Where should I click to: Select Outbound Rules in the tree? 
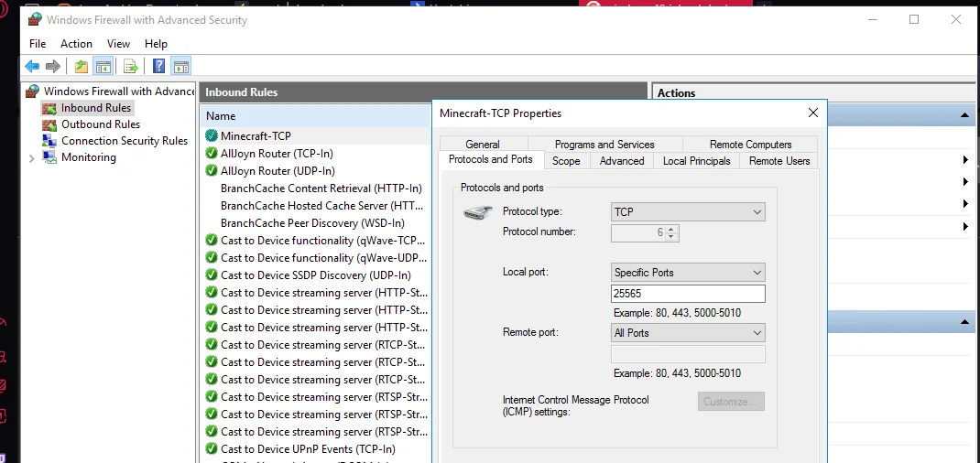click(101, 124)
